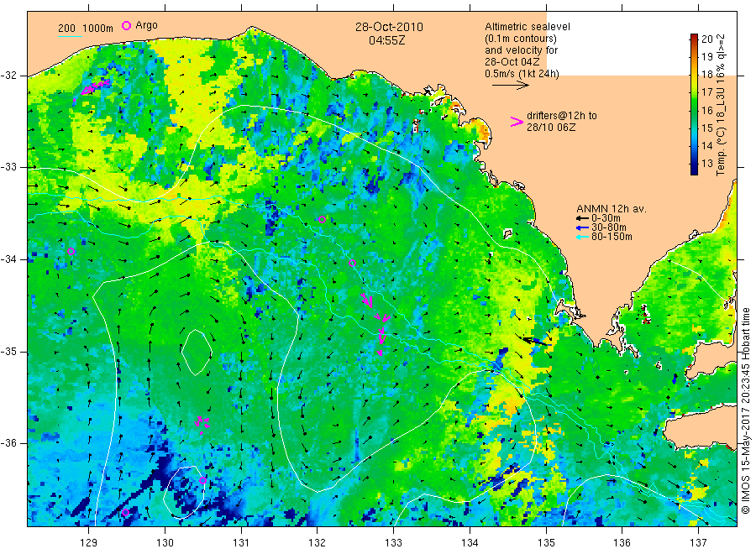Click the '200 1000m' depth legend text

click(86, 29)
